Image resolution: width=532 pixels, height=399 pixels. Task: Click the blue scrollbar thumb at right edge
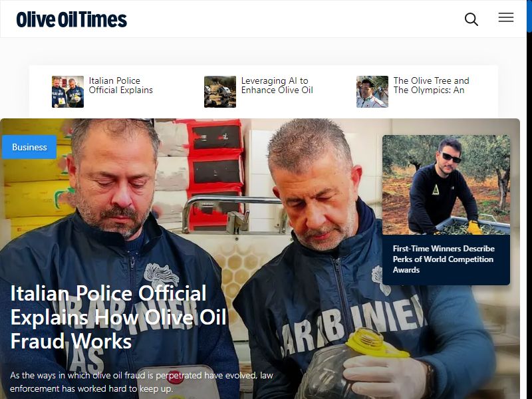(x=529, y=16)
